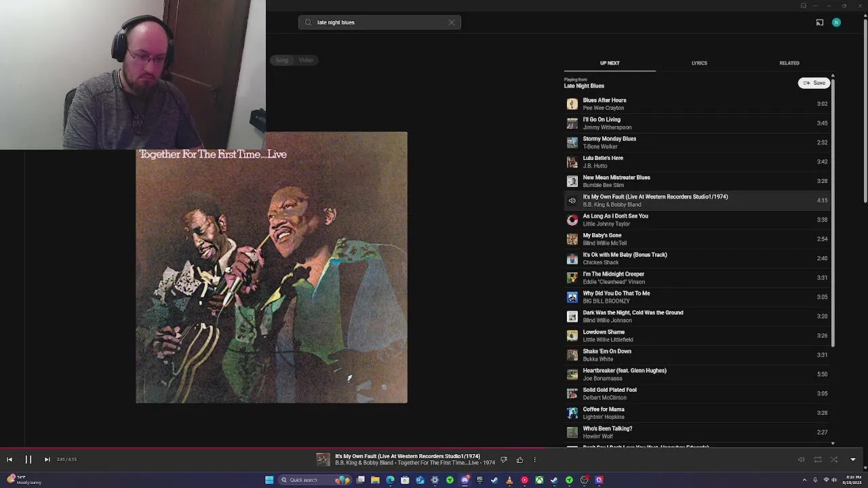The image size is (868, 488).
Task: Skip to the previous track
Action: click(9, 460)
